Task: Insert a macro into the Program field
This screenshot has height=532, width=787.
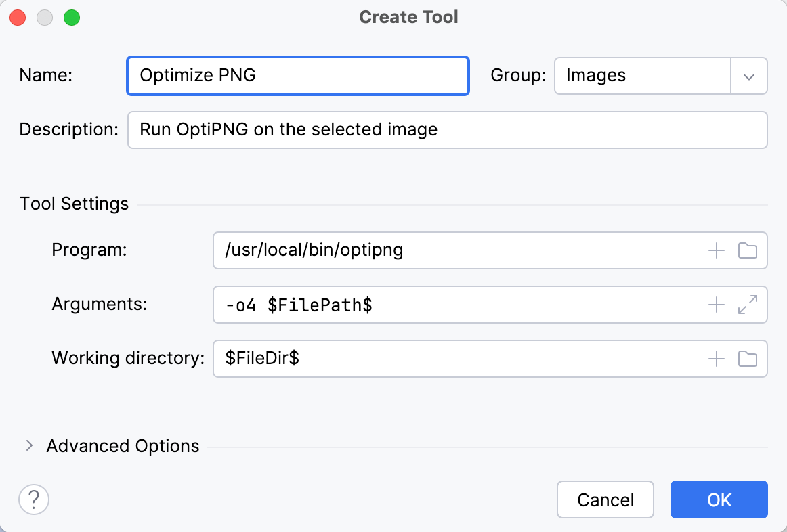Action: pos(715,250)
